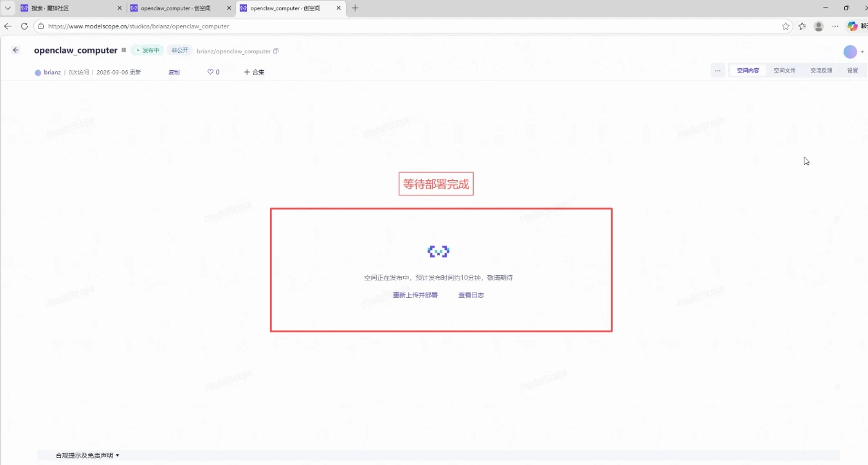The height and width of the screenshot is (465, 868).
Task: Switch to the 设置 tab
Action: (852, 70)
